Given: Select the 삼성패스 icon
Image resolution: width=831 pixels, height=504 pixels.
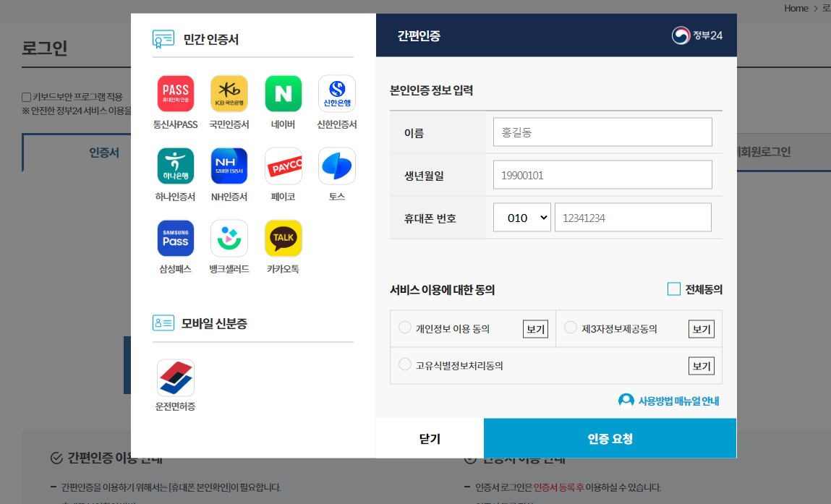Looking at the screenshot, I should coord(176,238).
